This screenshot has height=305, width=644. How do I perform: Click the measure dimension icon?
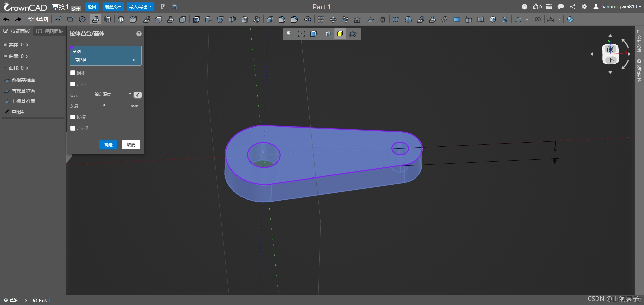click(550, 19)
